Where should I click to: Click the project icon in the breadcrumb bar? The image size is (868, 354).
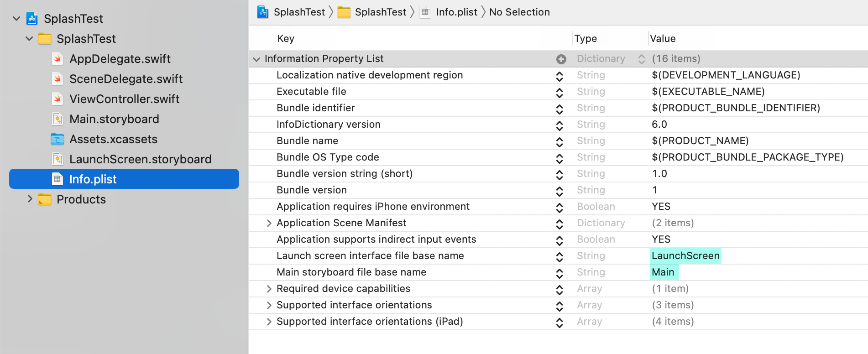click(263, 12)
